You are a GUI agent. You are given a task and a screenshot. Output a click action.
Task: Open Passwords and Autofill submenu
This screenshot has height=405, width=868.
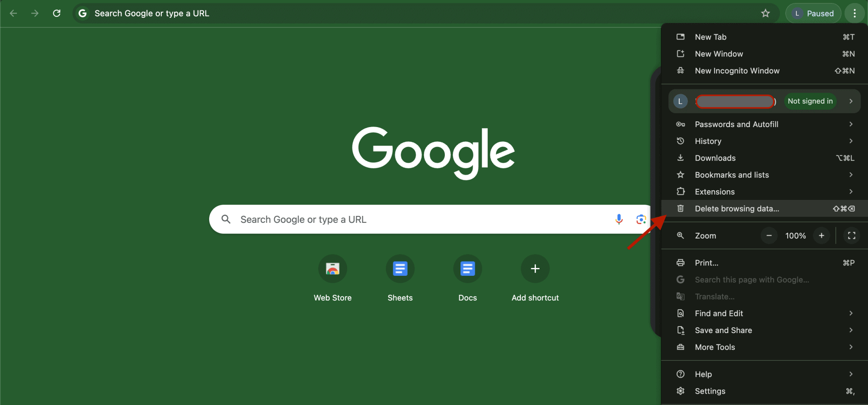point(765,124)
